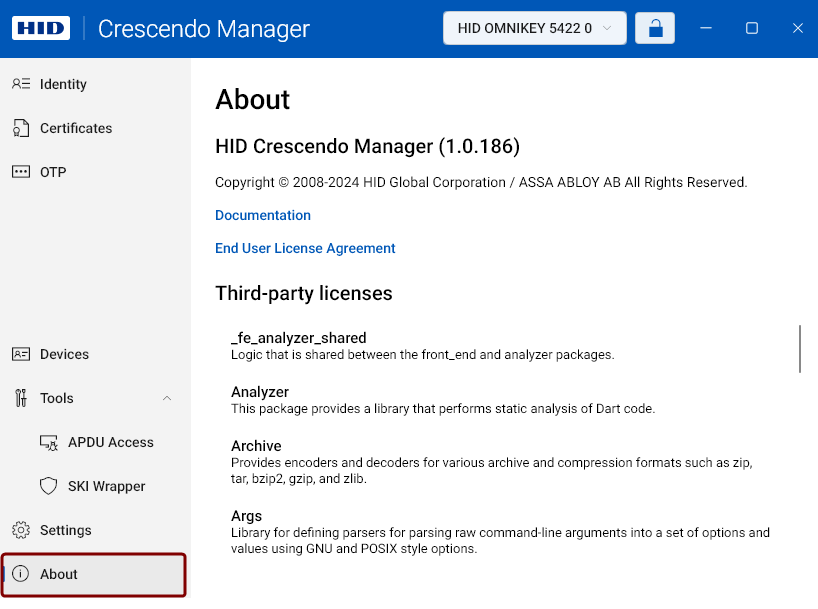This screenshot has width=818, height=609.
Task: Select the Args license entry
Action: point(500,532)
